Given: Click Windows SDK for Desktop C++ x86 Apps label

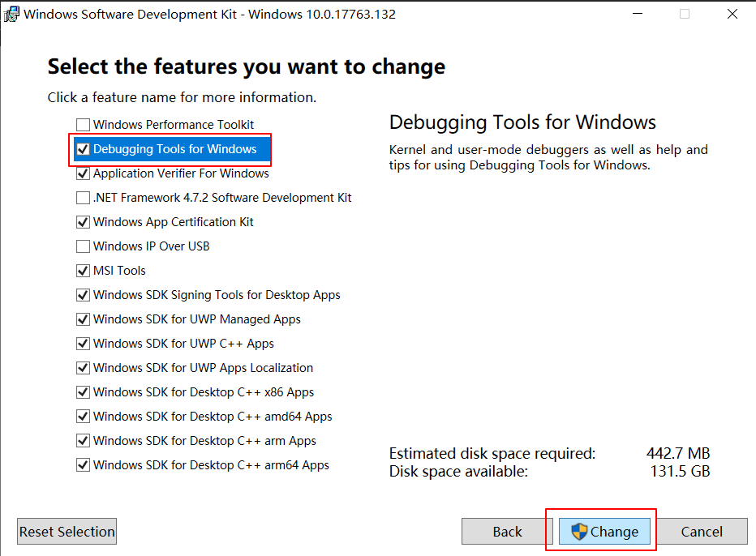Looking at the screenshot, I should tap(204, 392).
